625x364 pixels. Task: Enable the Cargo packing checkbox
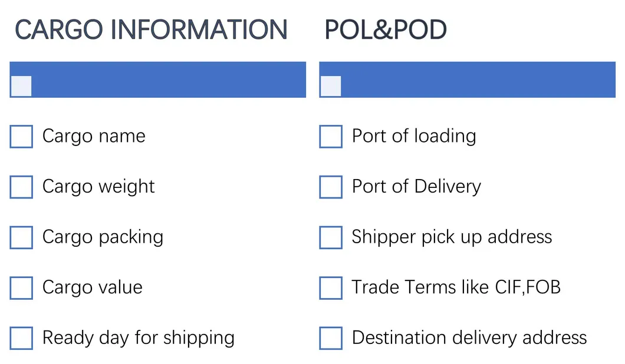coord(21,237)
